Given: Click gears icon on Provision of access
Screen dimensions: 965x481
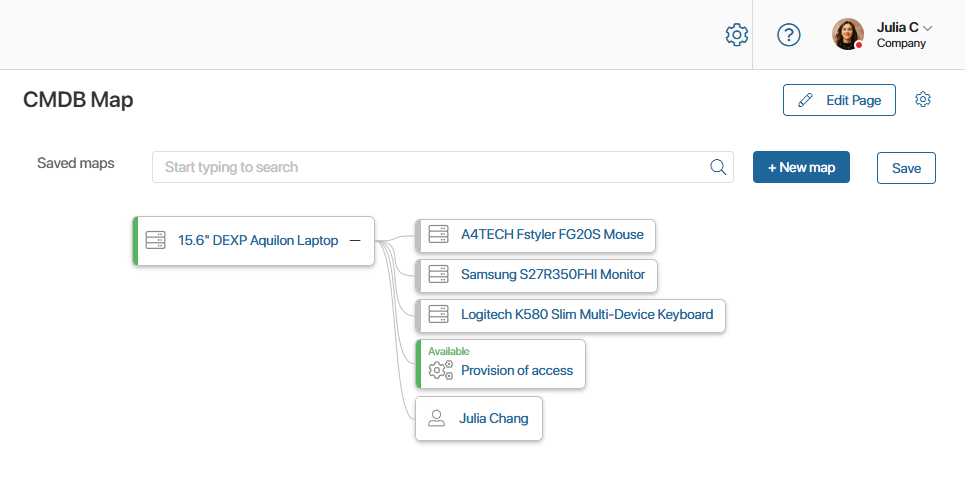Looking at the screenshot, I should tap(441, 370).
